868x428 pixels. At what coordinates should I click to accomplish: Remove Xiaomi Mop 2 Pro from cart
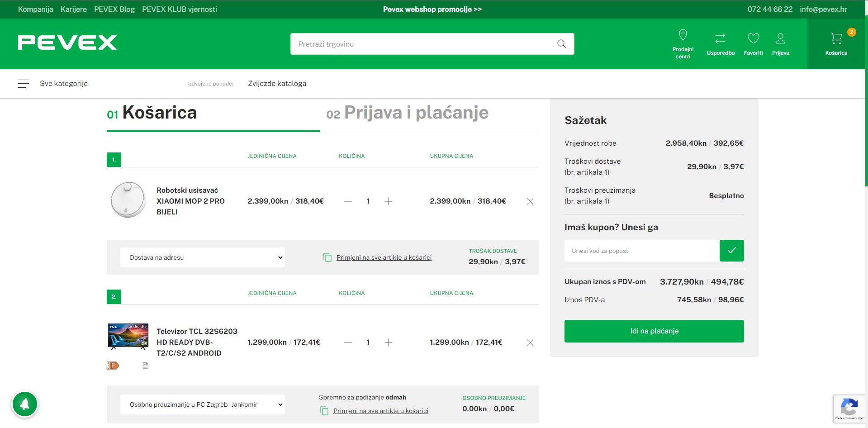[530, 201]
